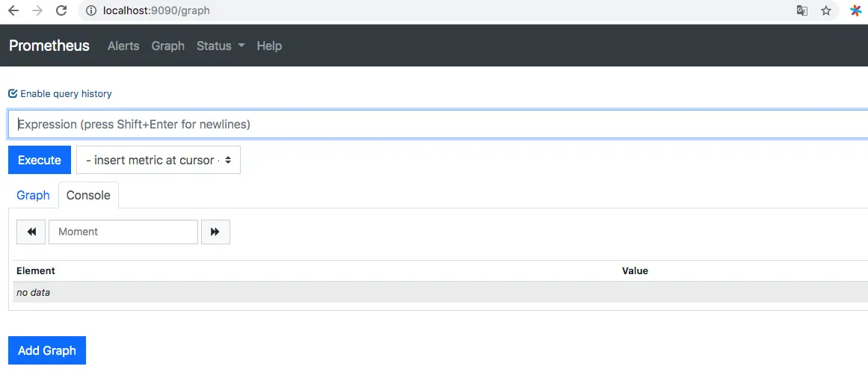
Task: Open the insert metric at cursor dropdown
Action: [158, 160]
